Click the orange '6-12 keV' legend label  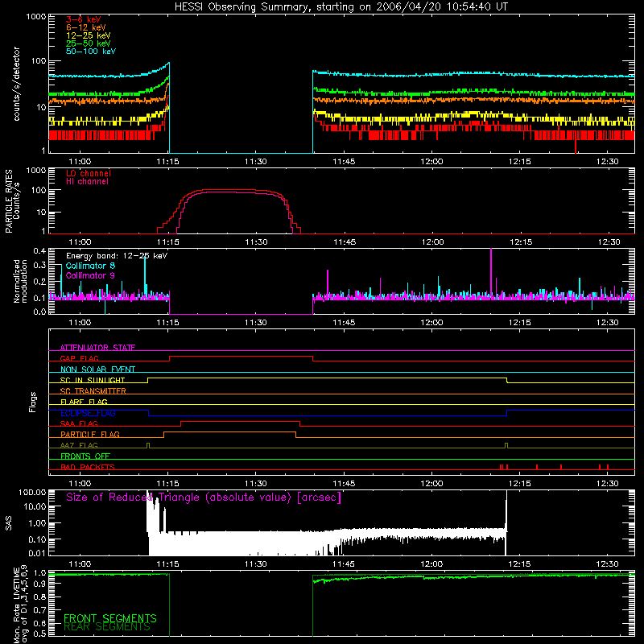click(86, 27)
